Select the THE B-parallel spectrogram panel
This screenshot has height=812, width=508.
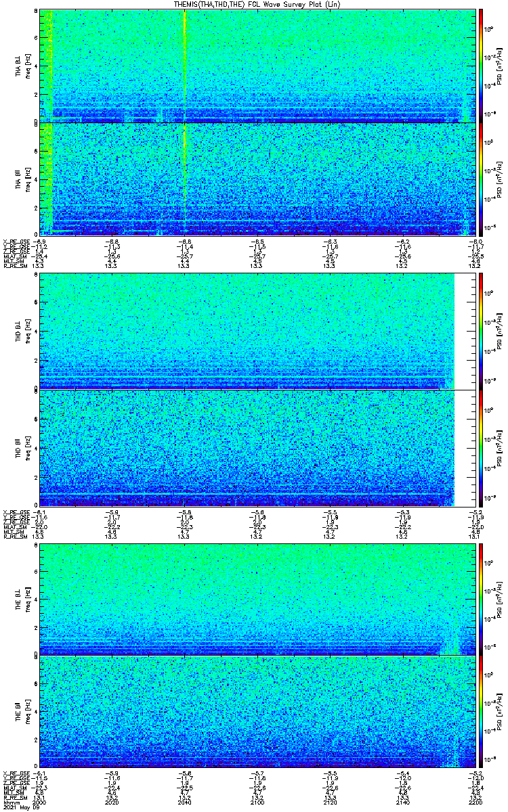coord(258,713)
